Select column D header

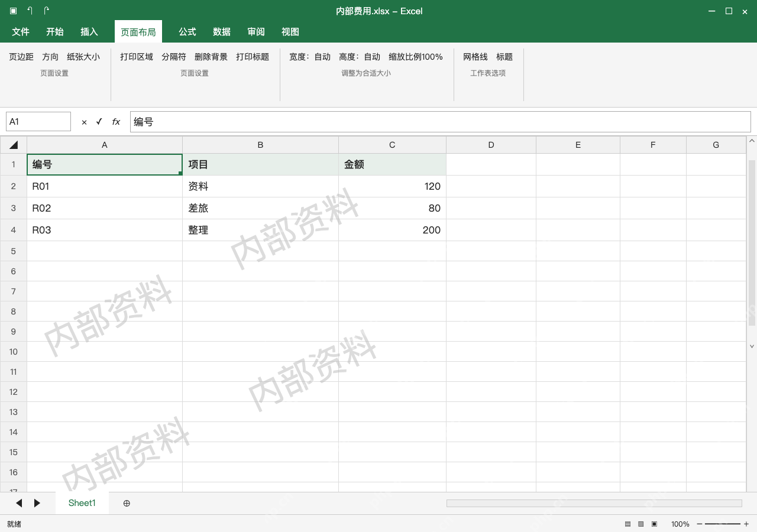point(491,145)
